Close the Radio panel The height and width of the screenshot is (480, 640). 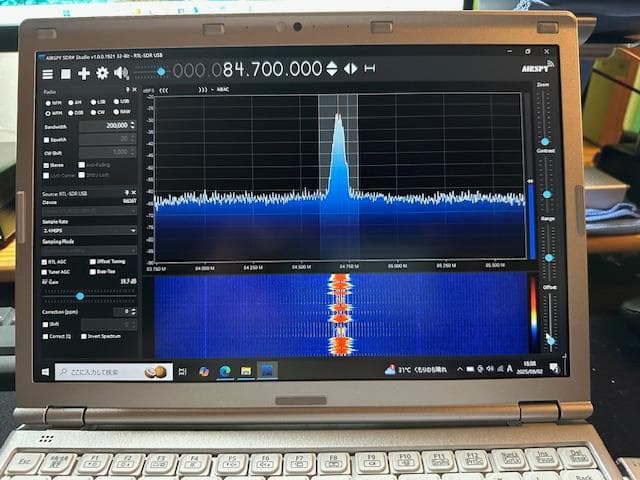(x=134, y=89)
